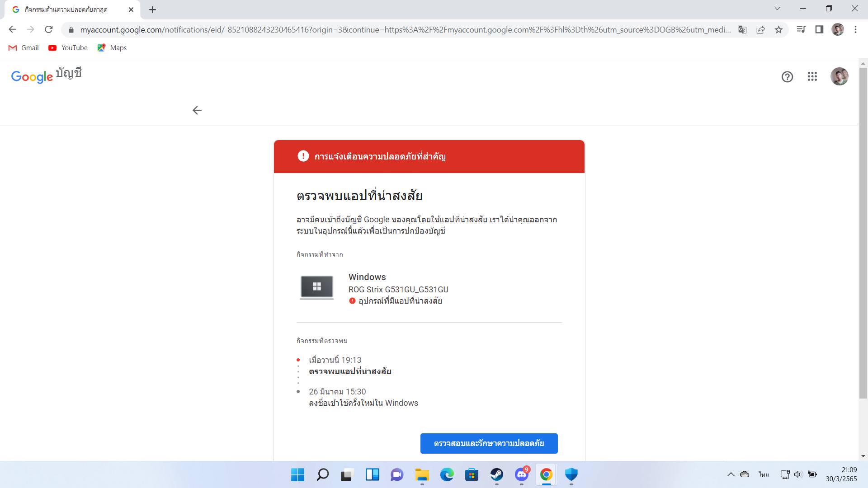The width and height of the screenshot is (868, 488).
Task: Click the page vertical scrollbar
Action: point(863,233)
